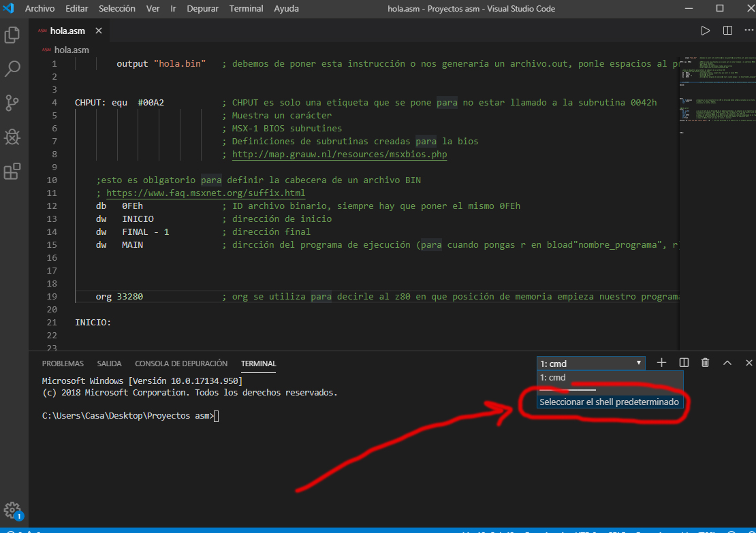Open the 1: cmd terminal dropdown
756x533 pixels.
coord(590,362)
